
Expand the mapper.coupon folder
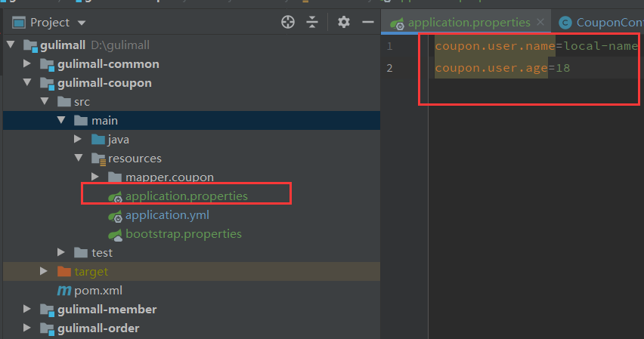pos(95,177)
